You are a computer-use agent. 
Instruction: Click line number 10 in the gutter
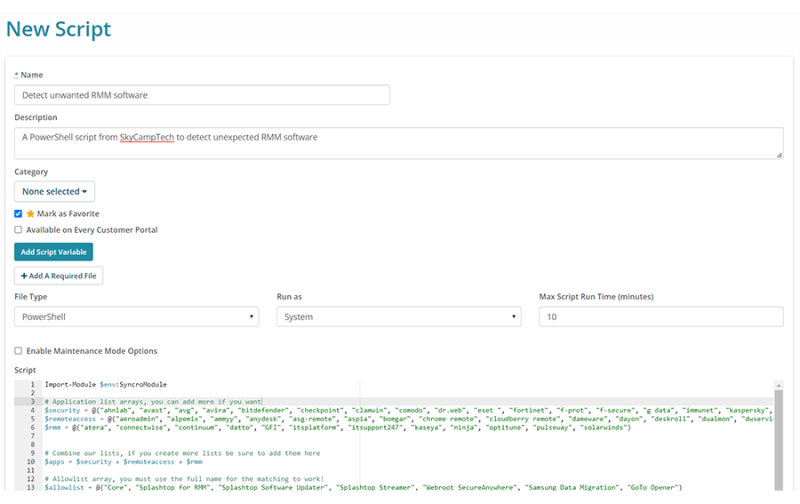coord(31,462)
